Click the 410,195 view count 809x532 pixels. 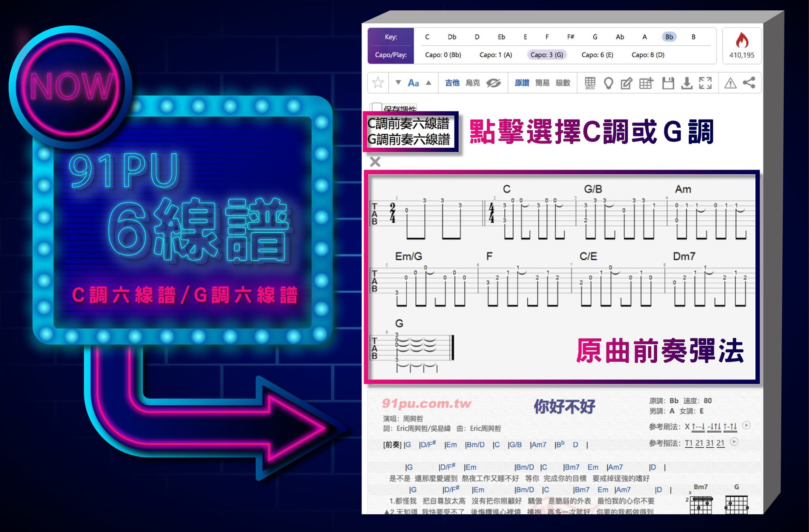click(742, 55)
